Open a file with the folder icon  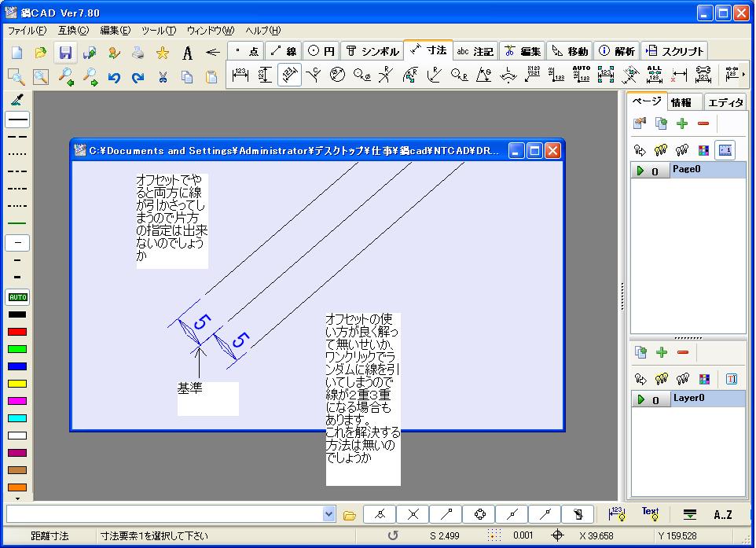click(41, 52)
